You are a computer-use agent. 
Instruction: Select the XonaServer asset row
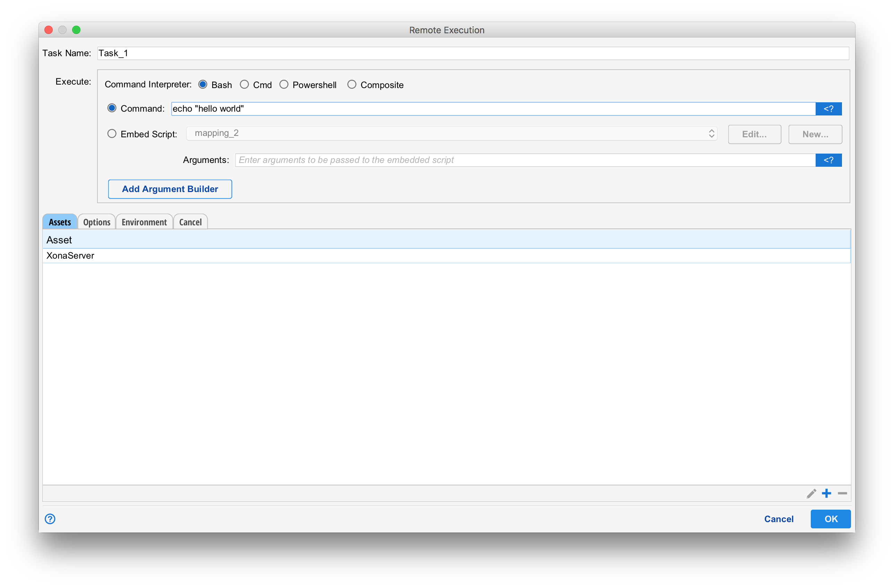coord(70,255)
